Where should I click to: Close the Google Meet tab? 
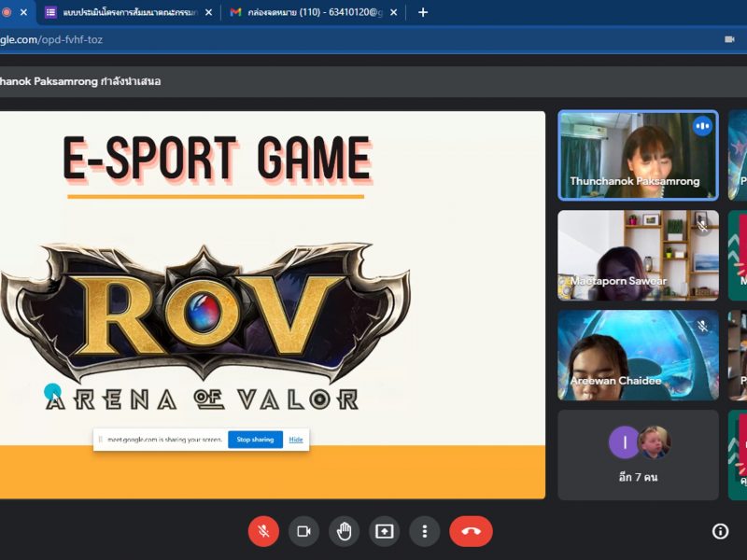[x=24, y=12]
